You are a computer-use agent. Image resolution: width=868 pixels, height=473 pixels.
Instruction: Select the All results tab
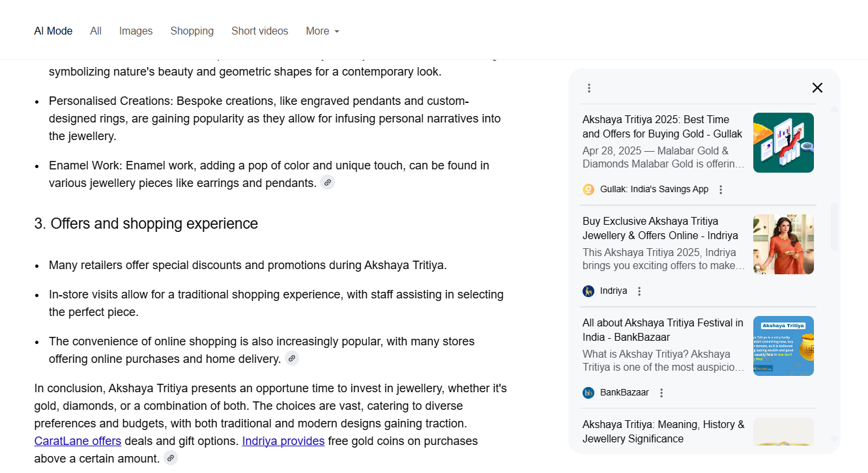coord(96,31)
